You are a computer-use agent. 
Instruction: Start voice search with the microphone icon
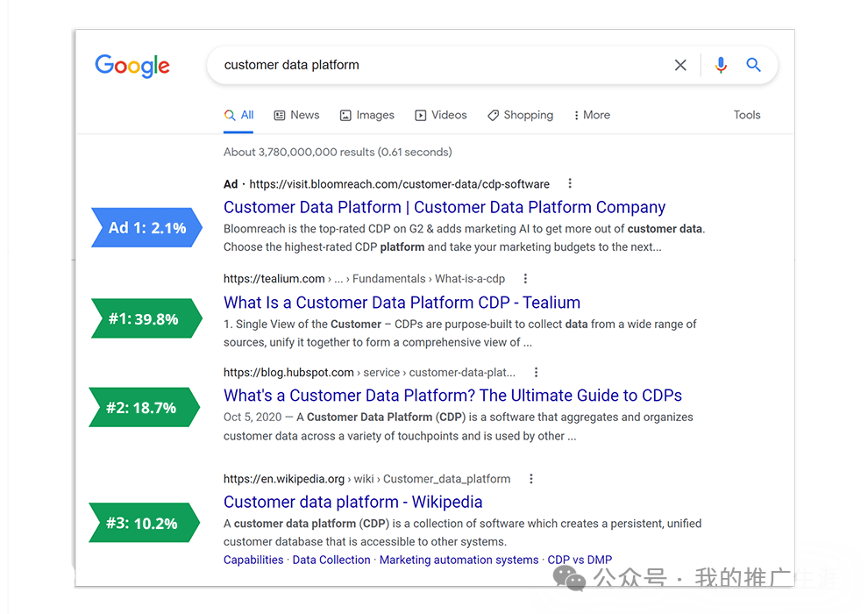pos(720,65)
